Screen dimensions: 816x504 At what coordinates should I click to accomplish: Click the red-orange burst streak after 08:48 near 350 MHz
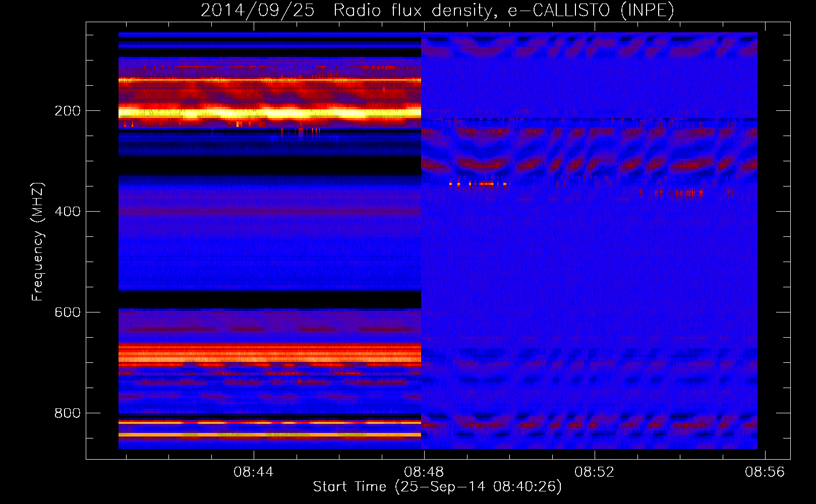[479, 184]
